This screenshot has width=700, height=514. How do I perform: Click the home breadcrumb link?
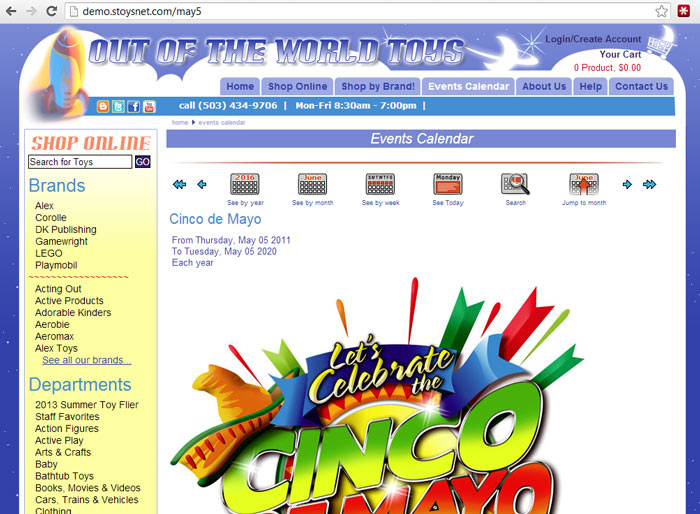pyautogui.click(x=180, y=122)
